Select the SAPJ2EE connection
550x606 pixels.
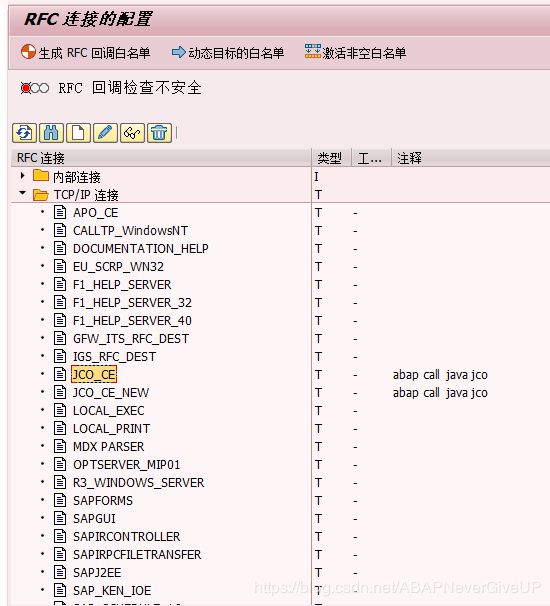pyautogui.click(x=97, y=572)
